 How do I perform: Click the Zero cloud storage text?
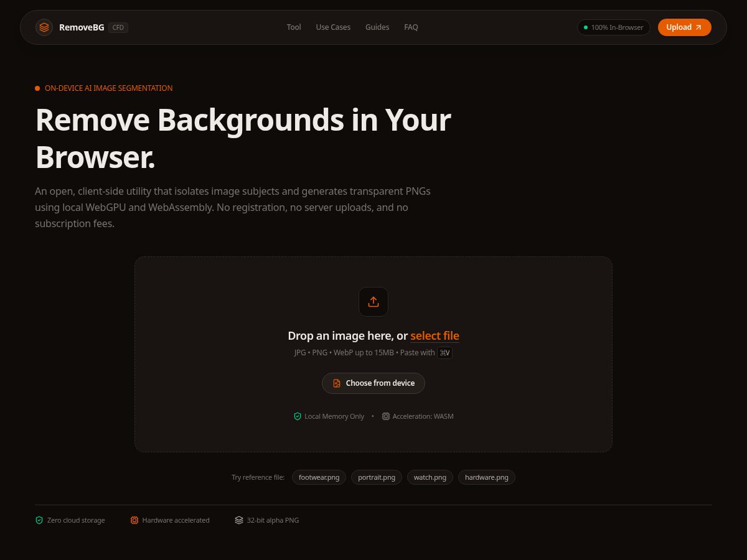point(76,520)
